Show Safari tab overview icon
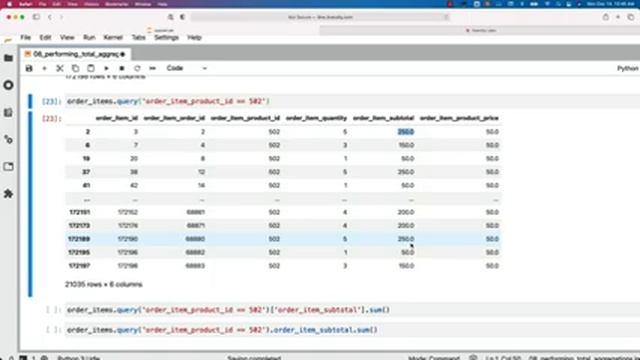Viewport: 640px width, 360px height. (631, 17)
